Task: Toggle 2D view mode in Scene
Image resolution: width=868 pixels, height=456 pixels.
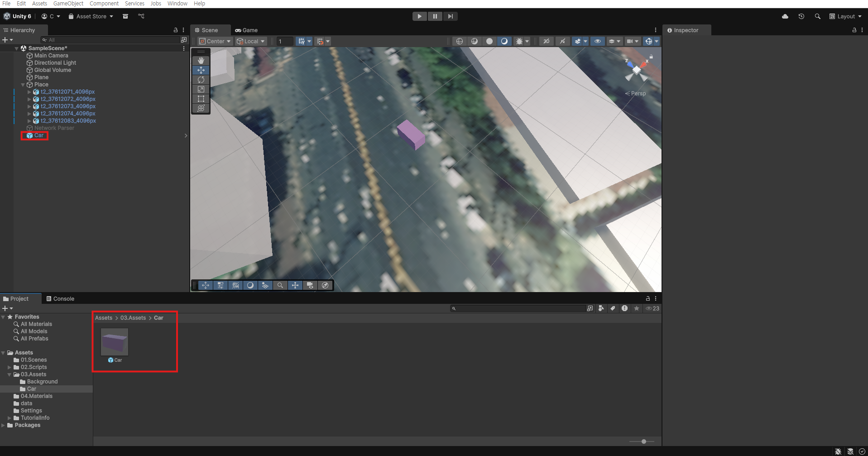Action: [x=547, y=41]
